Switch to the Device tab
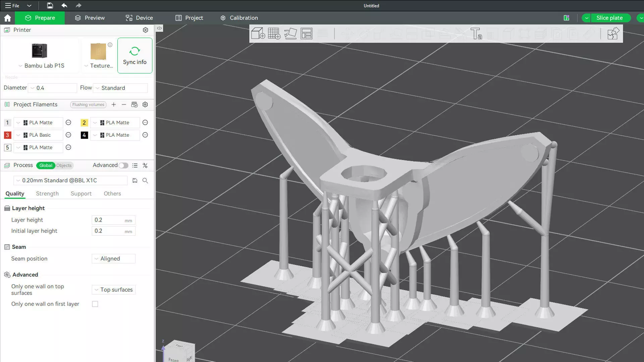 [139, 18]
